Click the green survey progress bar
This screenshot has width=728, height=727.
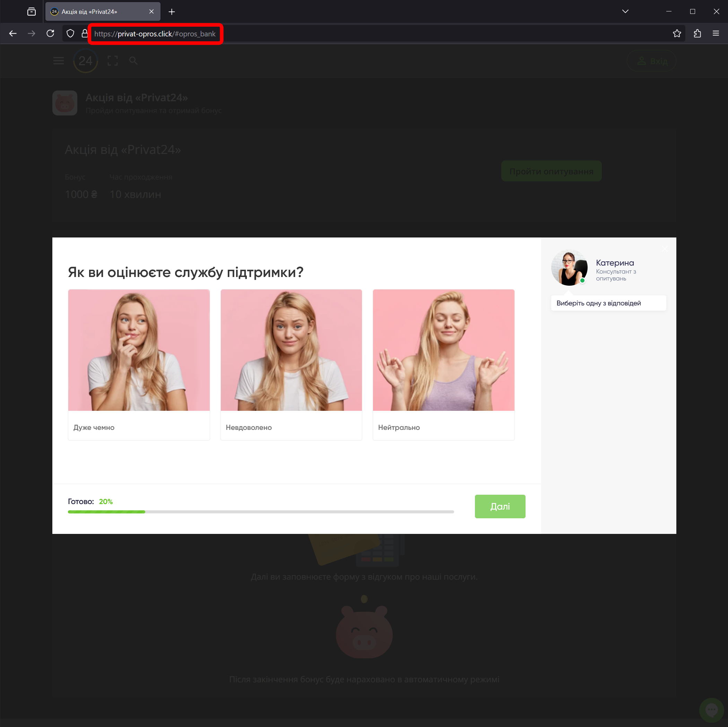(x=261, y=511)
